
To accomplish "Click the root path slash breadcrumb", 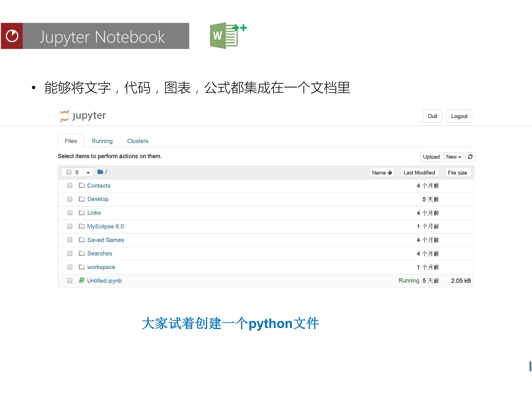I will click(x=106, y=172).
